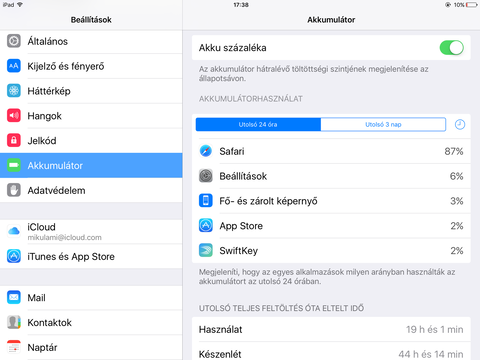480x360 pixels.
Task: Open the Kijelző és fényerő icon
Action: click(x=14, y=66)
